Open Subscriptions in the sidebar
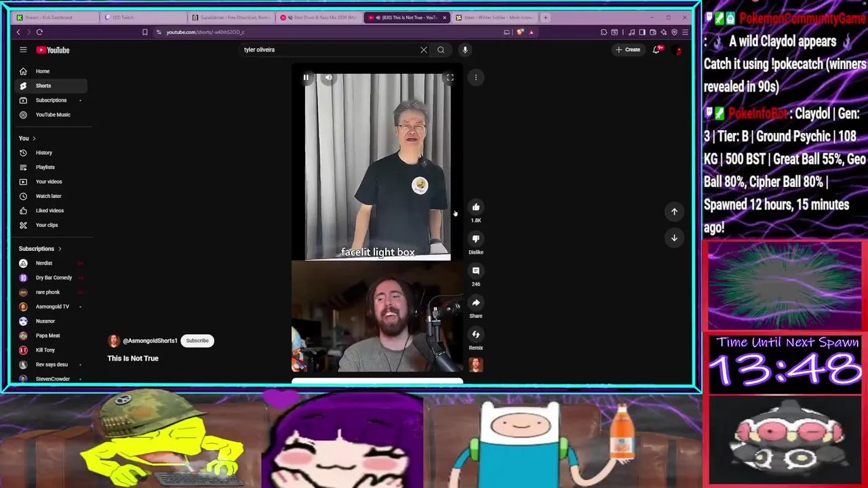Viewport: 868px width, 488px height. (x=51, y=100)
